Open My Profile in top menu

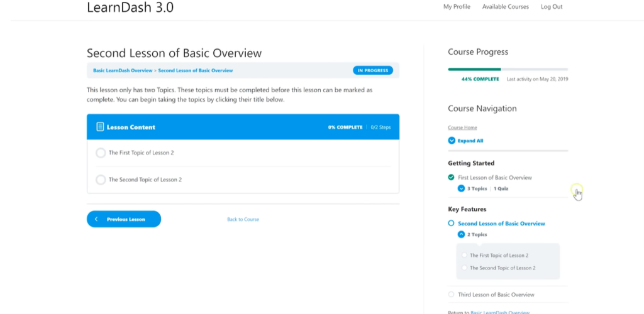[457, 6]
